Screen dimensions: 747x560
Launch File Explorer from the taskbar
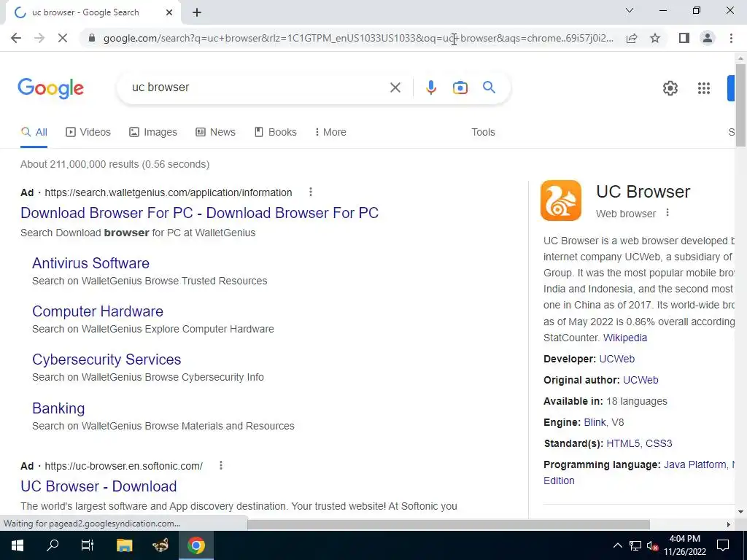(124, 545)
